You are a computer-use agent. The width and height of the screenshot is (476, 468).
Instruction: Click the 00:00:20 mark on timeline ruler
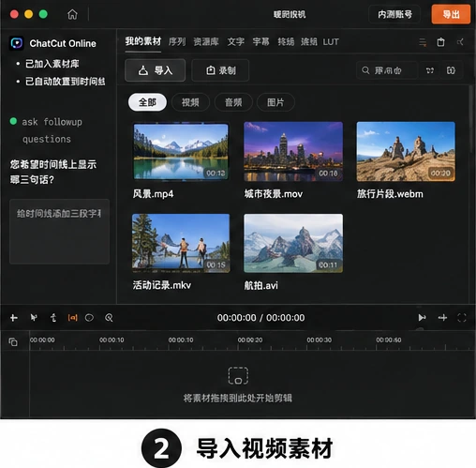point(250,340)
